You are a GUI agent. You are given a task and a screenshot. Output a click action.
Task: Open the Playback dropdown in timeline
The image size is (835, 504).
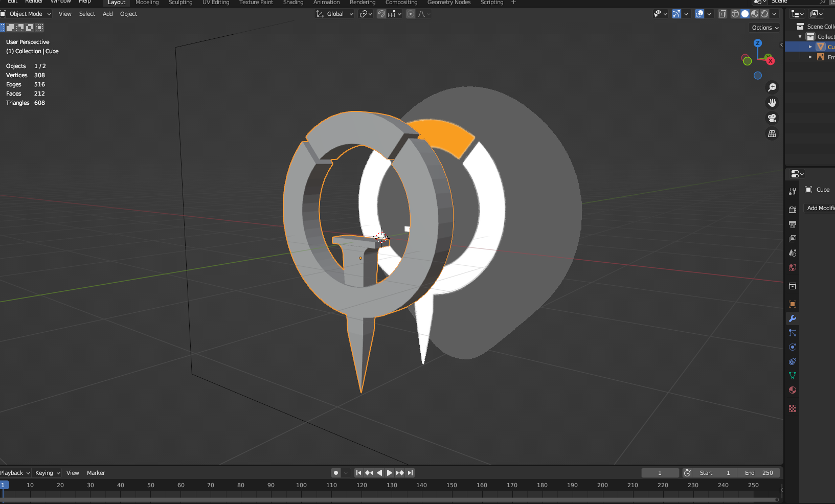point(15,473)
